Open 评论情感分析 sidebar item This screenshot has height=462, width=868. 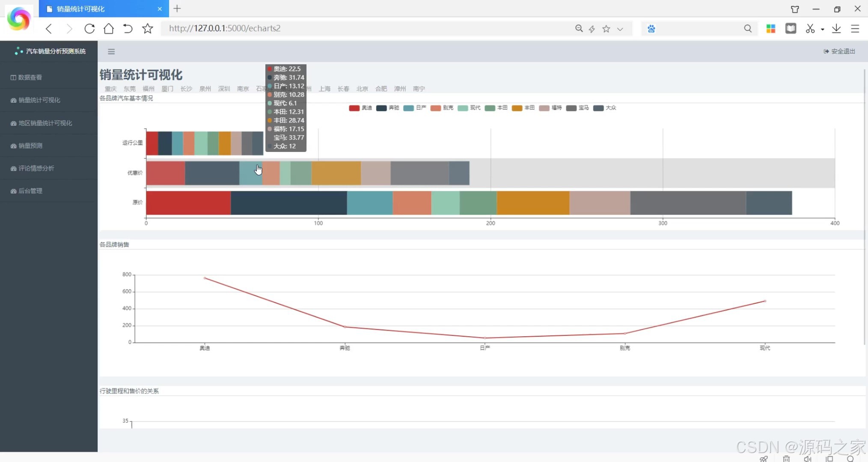36,169
